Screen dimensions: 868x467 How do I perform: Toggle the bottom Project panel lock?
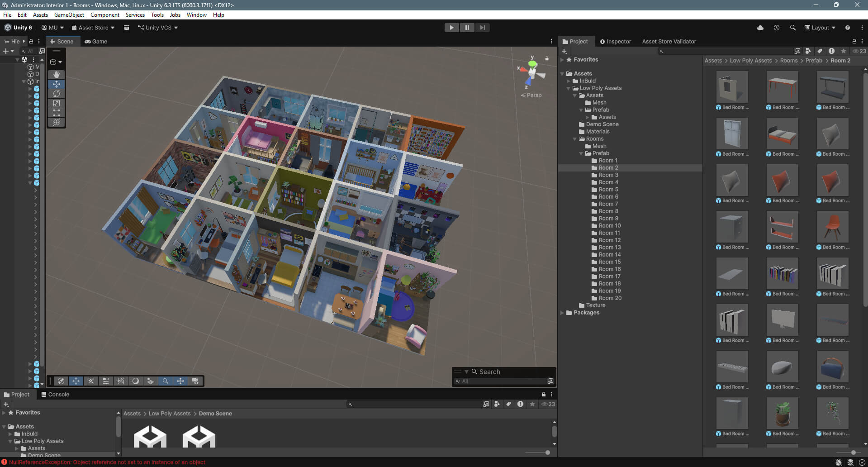(x=544, y=394)
